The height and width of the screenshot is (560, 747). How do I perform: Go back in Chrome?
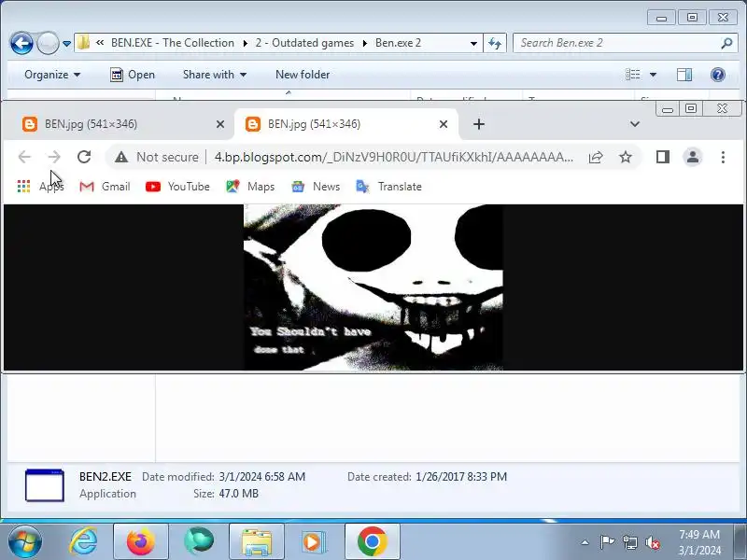click(24, 157)
